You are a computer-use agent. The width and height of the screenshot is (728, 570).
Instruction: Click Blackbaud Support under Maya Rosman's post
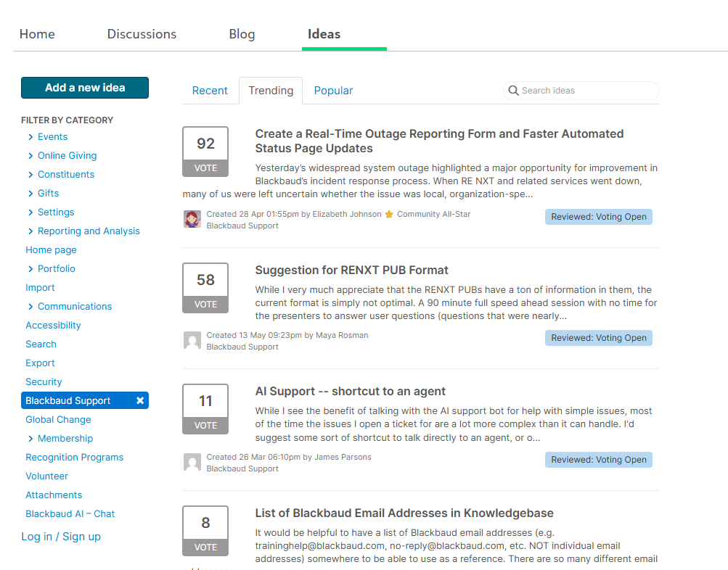242,347
